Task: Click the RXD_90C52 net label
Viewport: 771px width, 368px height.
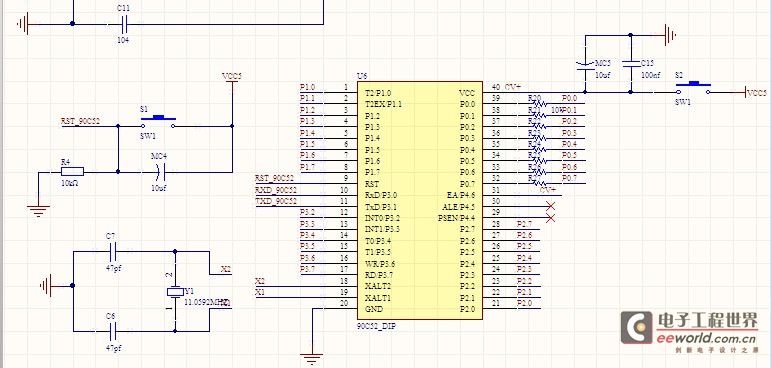Action: click(276, 189)
